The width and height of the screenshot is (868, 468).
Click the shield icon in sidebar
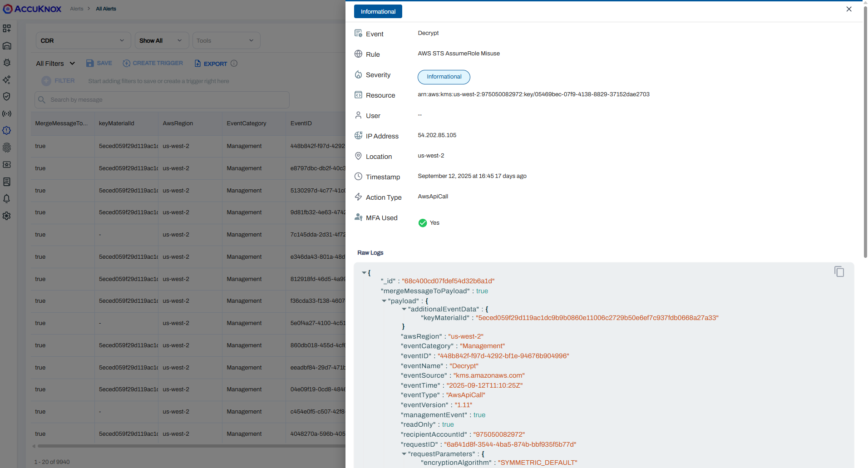(x=7, y=96)
